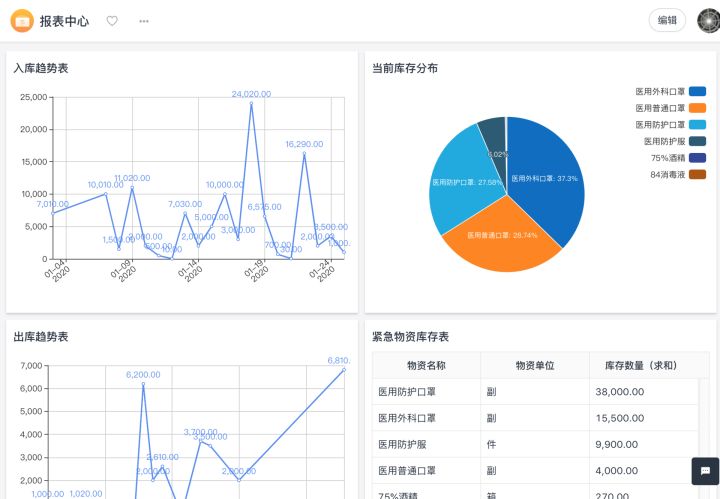Open the user avatar profile
The width and height of the screenshot is (720, 499).
point(709,21)
